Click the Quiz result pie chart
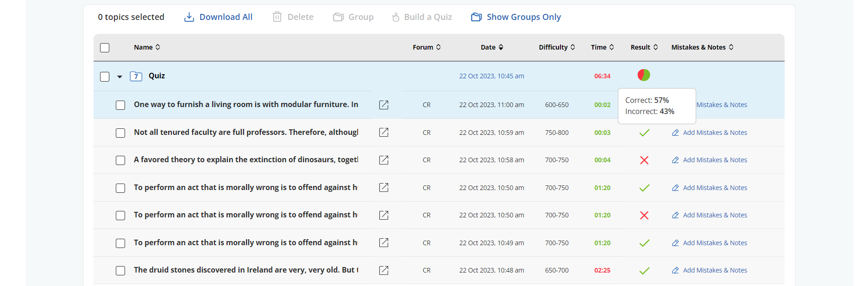 click(643, 75)
